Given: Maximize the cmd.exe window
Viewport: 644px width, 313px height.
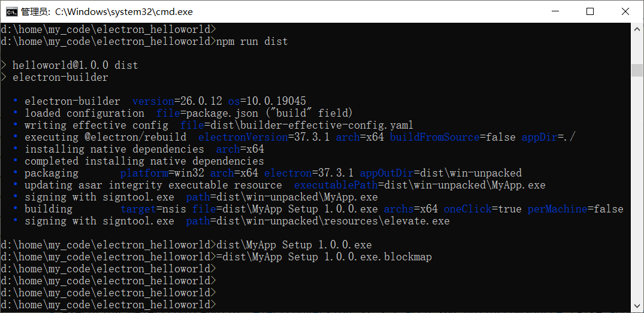Looking at the screenshot, I should coord(589,11).
